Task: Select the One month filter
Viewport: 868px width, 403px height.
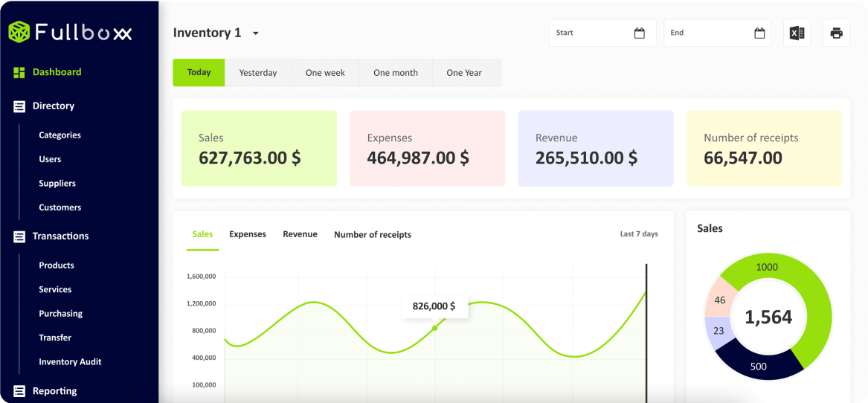Action: [395, 73]
